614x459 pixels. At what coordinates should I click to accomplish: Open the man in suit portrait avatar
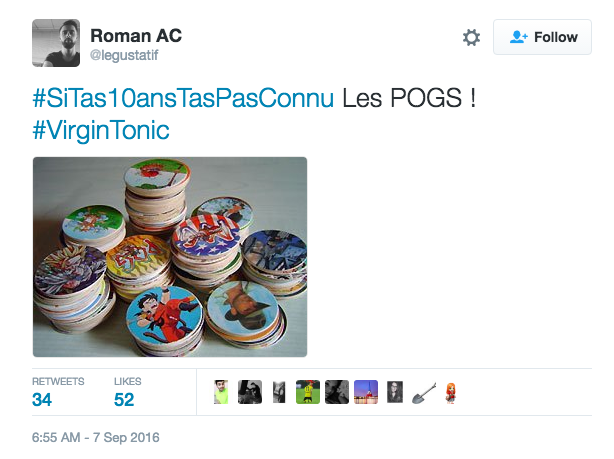395,392
